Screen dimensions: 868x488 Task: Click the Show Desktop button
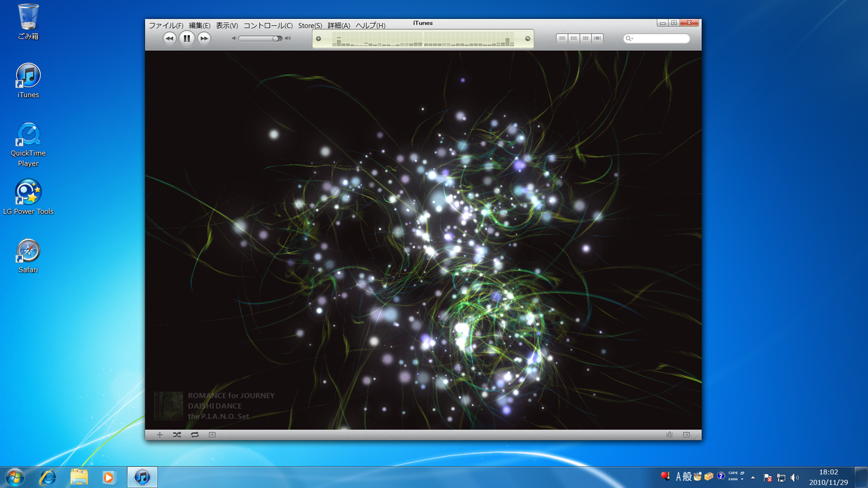tap(863, 477)
